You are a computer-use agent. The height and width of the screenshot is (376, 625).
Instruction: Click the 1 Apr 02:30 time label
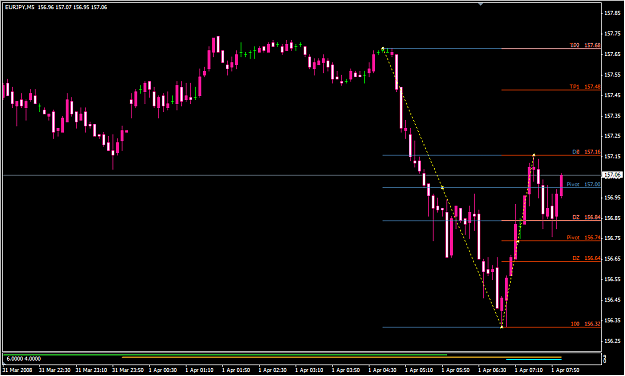pos(272,370)
